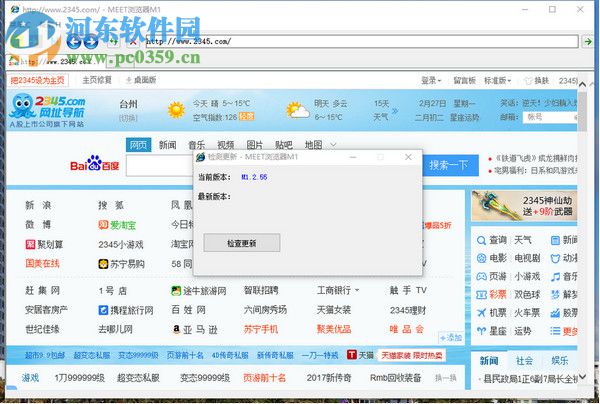Open the 桌面版 link
This screenshot has width=600, height=404.
[142, 80]
